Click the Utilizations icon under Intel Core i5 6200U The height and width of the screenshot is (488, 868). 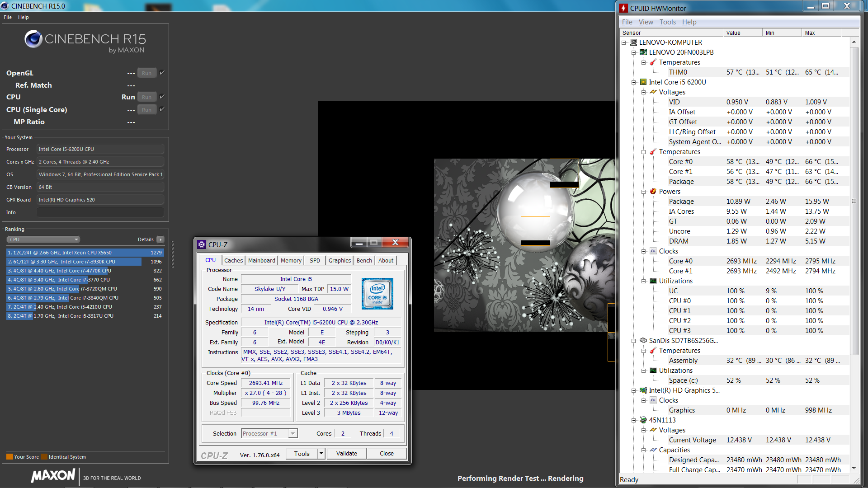click(653, 281)
